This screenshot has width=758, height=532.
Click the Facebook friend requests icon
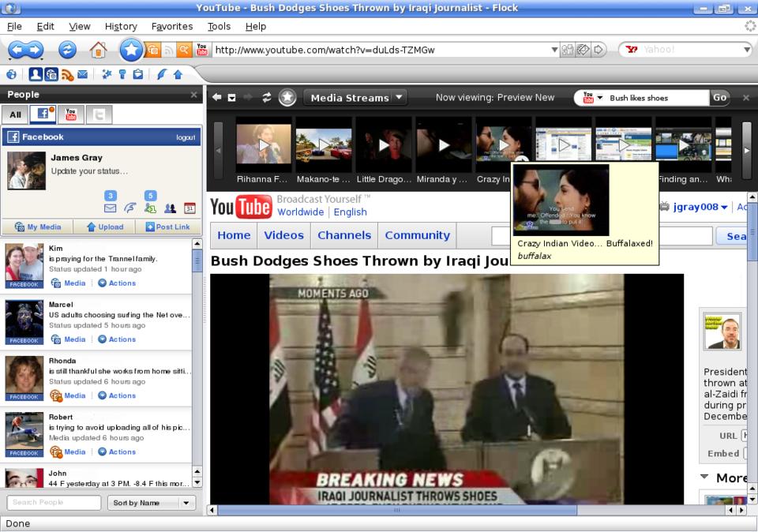(150, 208)
